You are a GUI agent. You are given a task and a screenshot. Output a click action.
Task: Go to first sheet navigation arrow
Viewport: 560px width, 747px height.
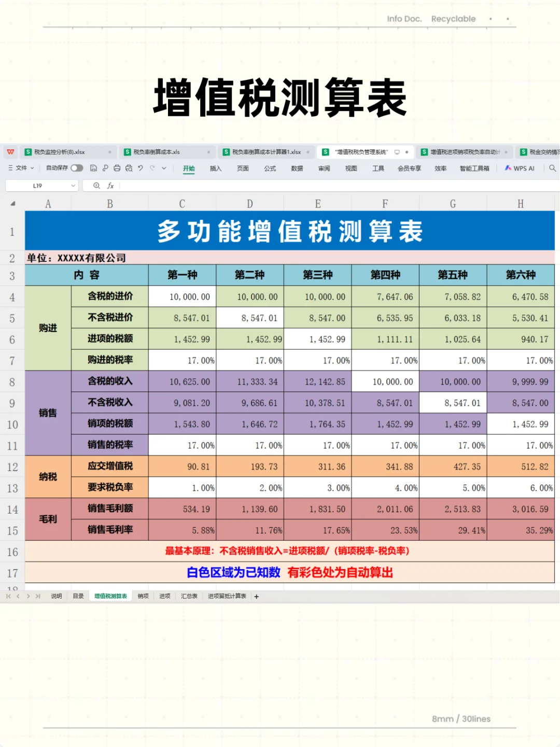(8, 597)
